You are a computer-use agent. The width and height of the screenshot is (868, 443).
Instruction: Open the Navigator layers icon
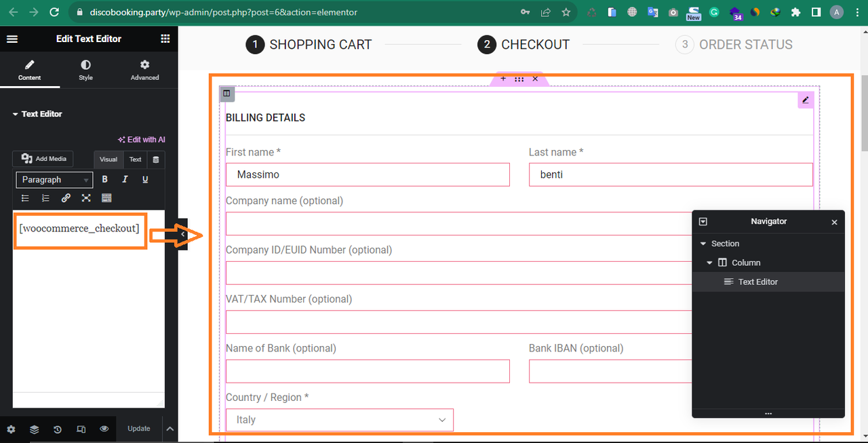34,429
